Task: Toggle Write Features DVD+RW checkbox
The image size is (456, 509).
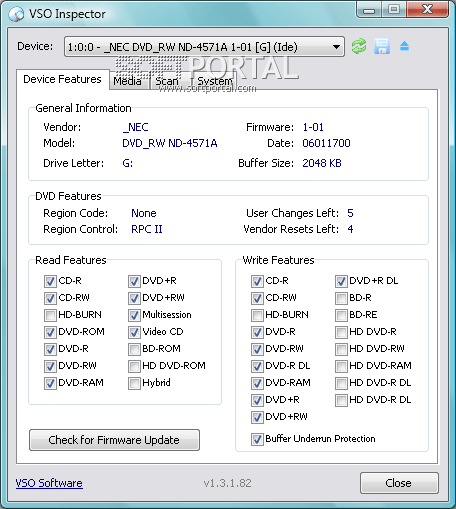Action: pyautogui.click(x=257, y=417)
